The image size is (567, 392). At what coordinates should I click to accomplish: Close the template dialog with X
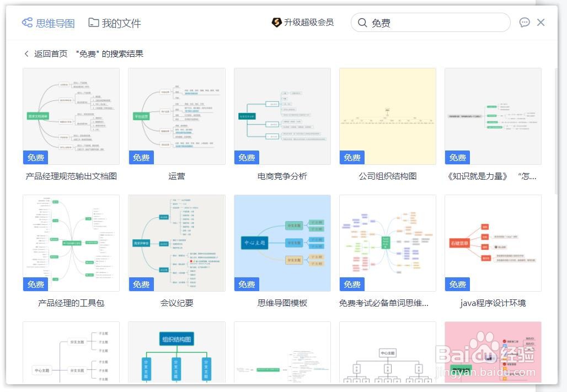pos(541,23)
